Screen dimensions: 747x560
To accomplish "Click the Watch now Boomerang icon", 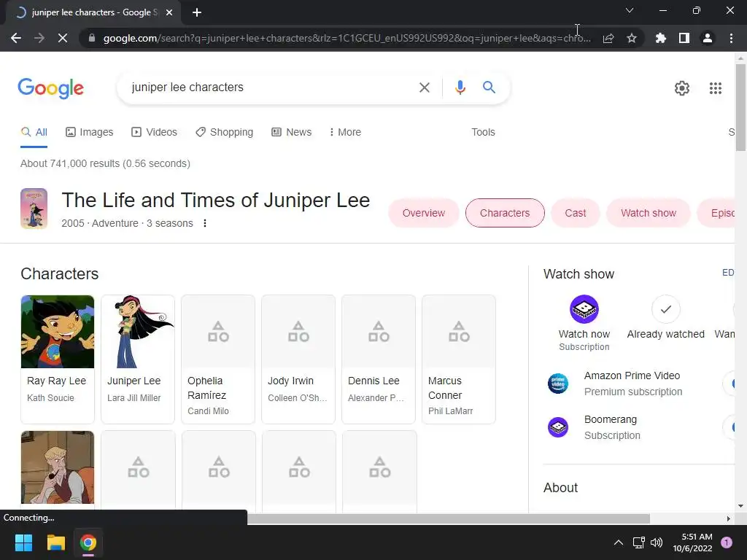I will [x=584, y=309].
